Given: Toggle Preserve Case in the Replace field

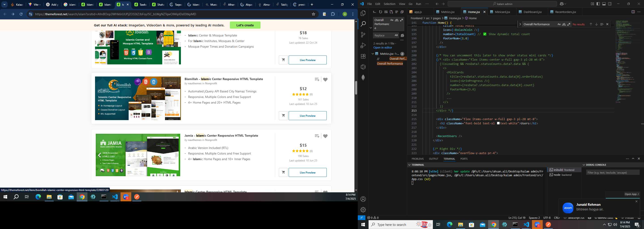Looking at the screenshot, I should click(396, 36).
